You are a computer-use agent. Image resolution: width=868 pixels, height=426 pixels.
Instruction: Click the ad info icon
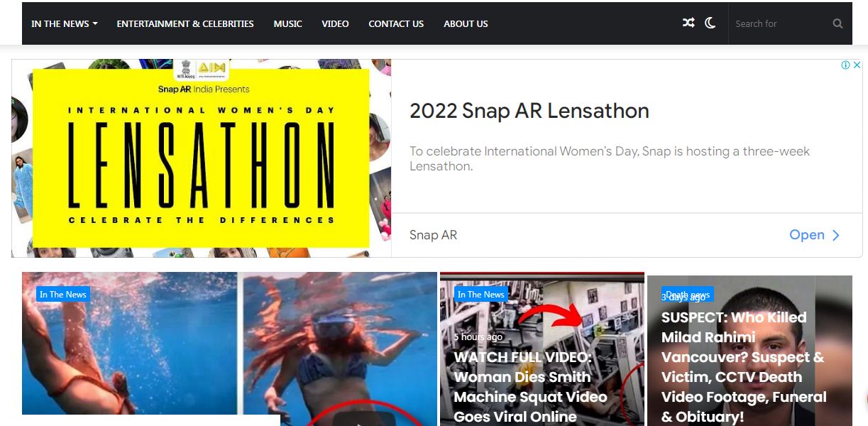tap(845, 65)
